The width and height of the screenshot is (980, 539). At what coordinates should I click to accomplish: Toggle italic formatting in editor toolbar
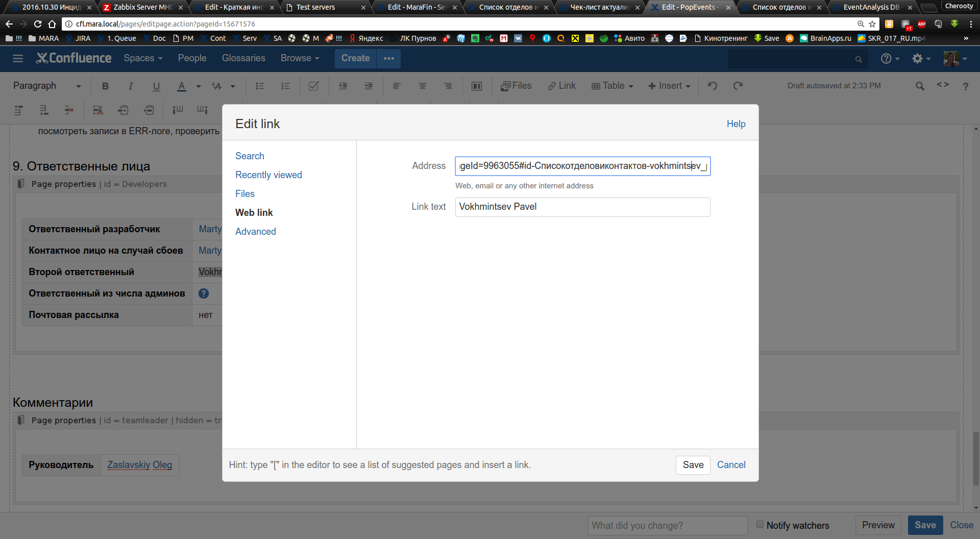tap(131, 86)
